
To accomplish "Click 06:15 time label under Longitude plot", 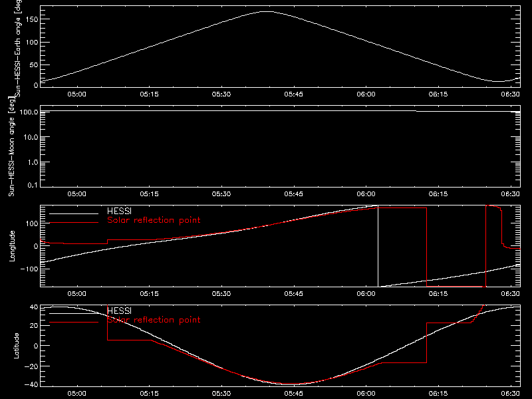I will coord(438,293).
